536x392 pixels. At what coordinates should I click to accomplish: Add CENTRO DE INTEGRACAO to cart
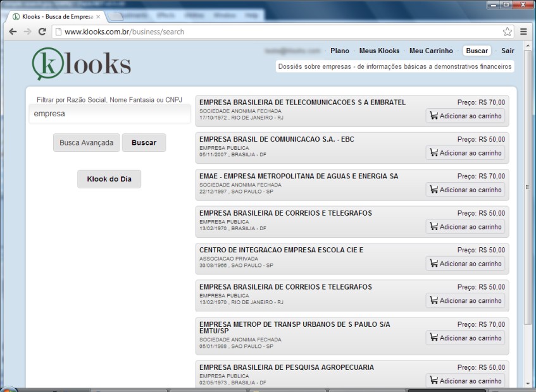click(x=465, y=264)
